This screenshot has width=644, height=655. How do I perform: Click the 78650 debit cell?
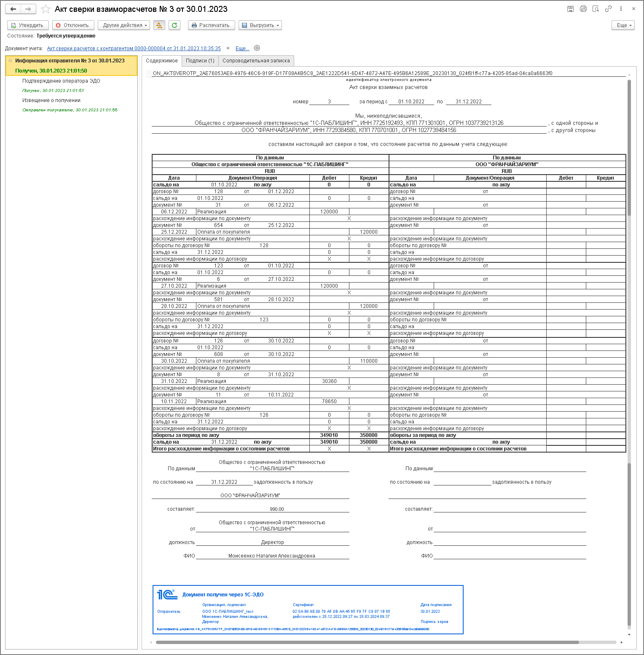point(329,402)
